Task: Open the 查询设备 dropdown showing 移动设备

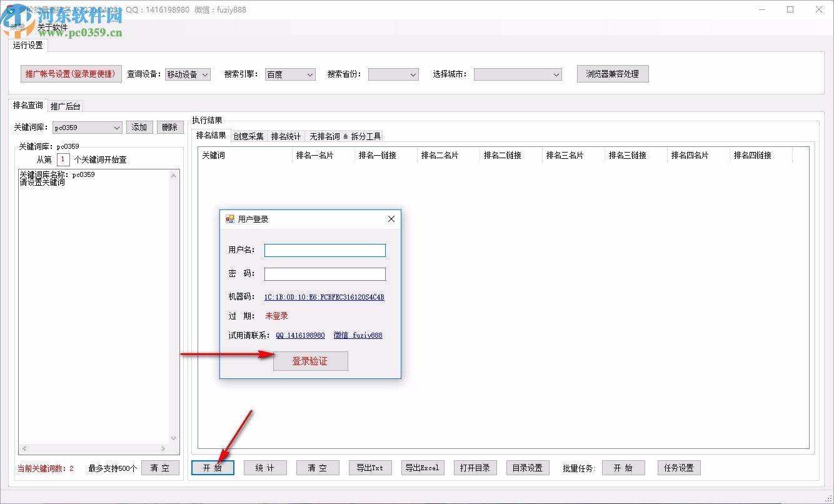Action: tap(189, 74)
